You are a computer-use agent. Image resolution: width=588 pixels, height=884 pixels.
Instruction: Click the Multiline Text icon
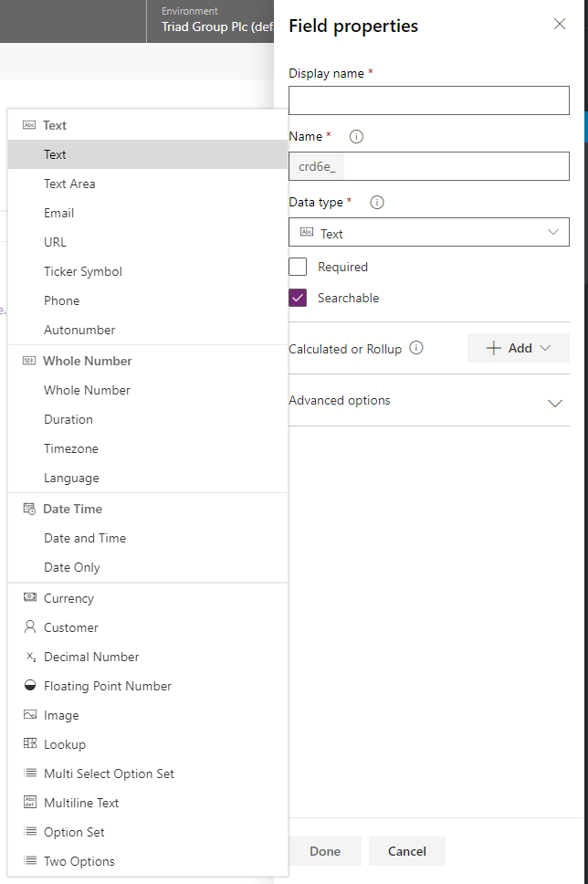click(x=30, y=802)
